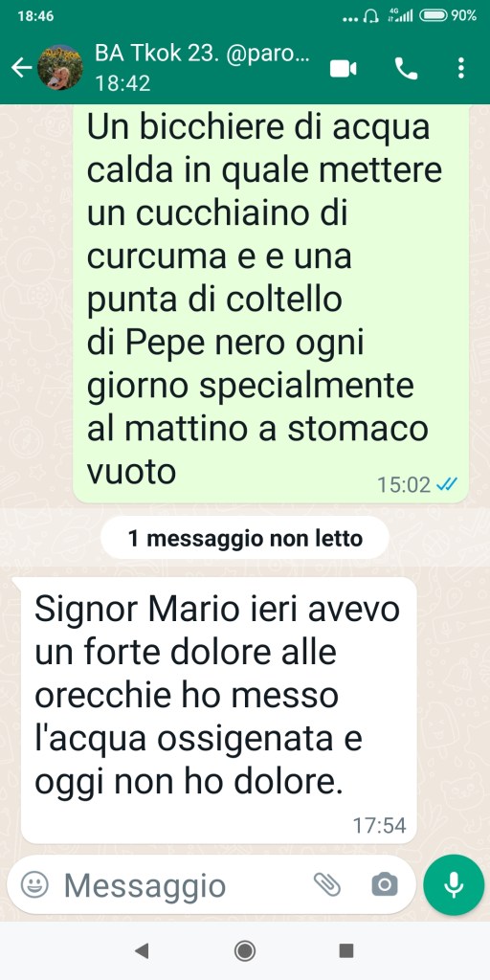Tap the Android recent apps square button
Viewport: 490px width, 980px height.
346,950
